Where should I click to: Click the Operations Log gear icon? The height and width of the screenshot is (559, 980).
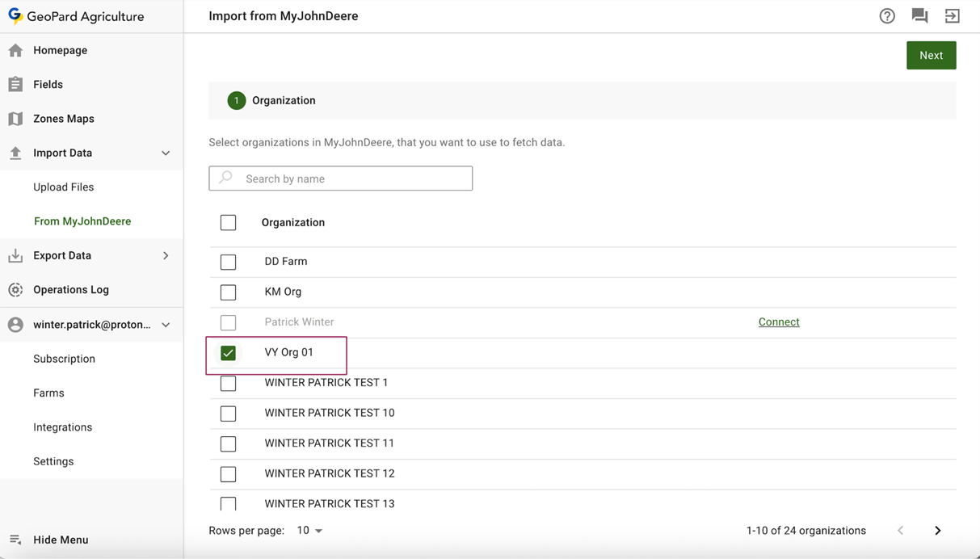[15, 290]
